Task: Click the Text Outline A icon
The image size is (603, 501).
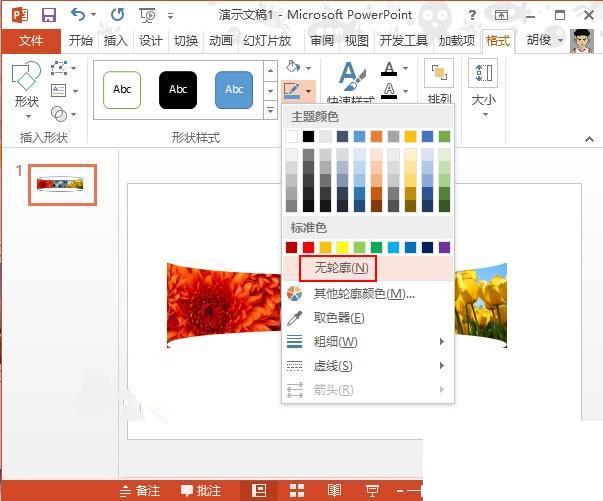Action: tap(389, 91)
